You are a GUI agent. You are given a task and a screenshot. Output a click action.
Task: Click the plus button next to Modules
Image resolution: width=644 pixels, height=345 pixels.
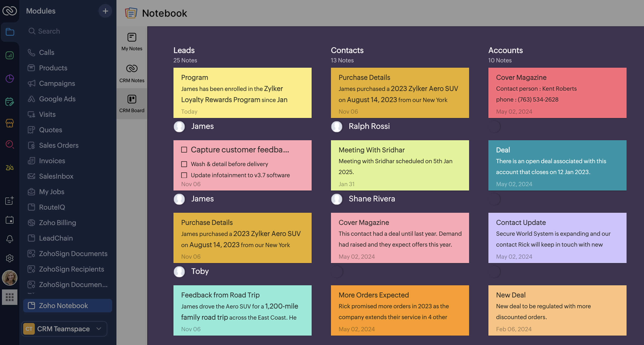click(x=105, y=11)
